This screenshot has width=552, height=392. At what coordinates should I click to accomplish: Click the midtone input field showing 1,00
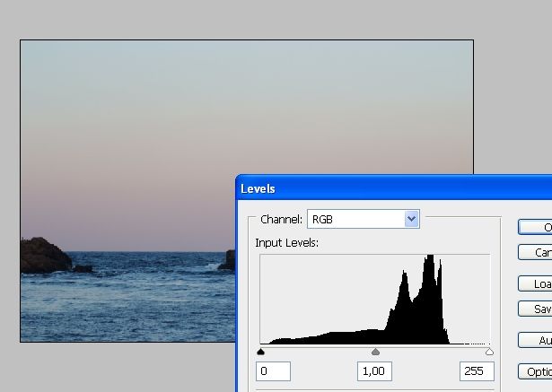(x=374, y=371)
